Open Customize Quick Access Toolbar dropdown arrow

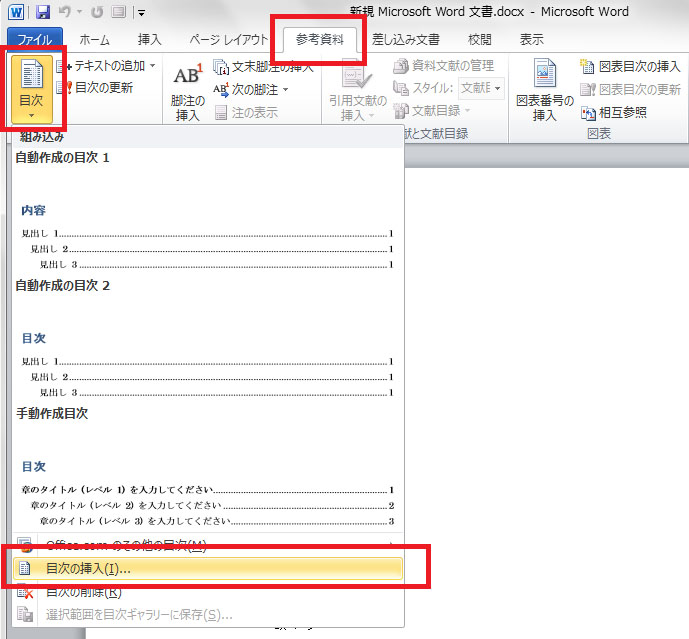[141, 13]
